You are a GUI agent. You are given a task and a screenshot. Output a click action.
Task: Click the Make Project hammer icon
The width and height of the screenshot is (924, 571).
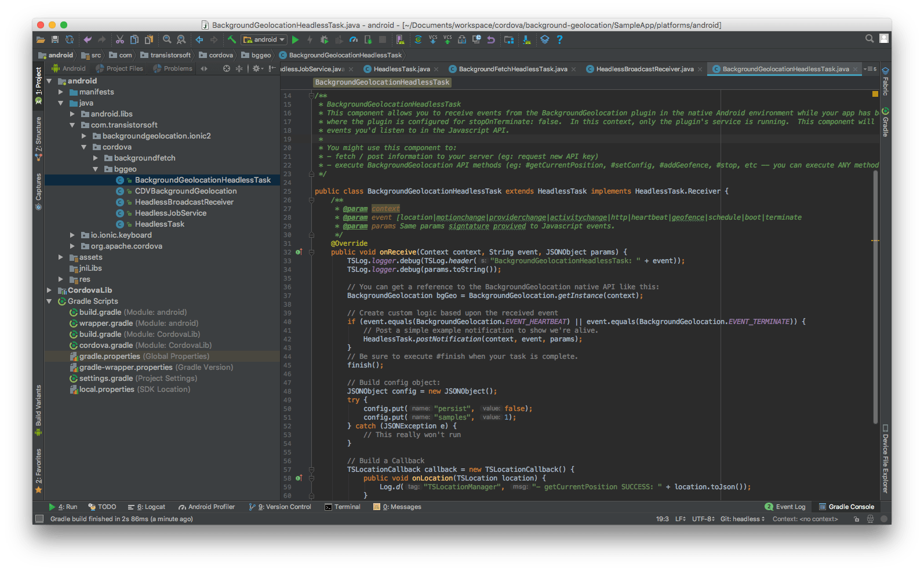tap(232, 39)
